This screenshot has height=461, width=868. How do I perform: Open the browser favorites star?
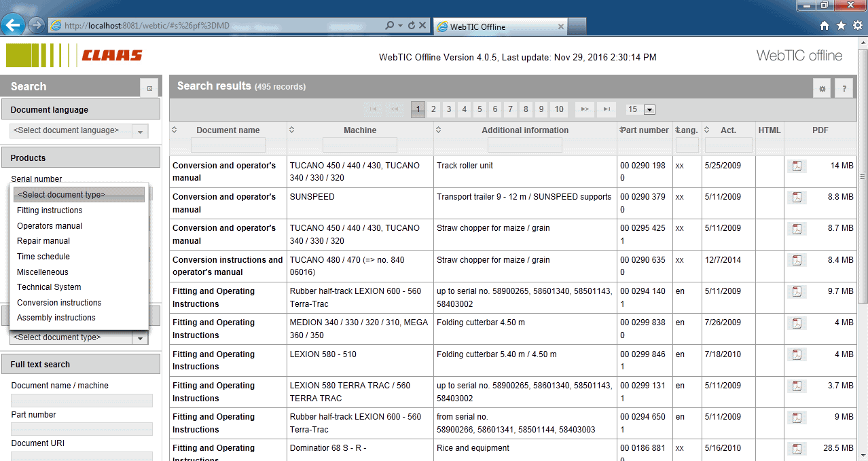841,26
